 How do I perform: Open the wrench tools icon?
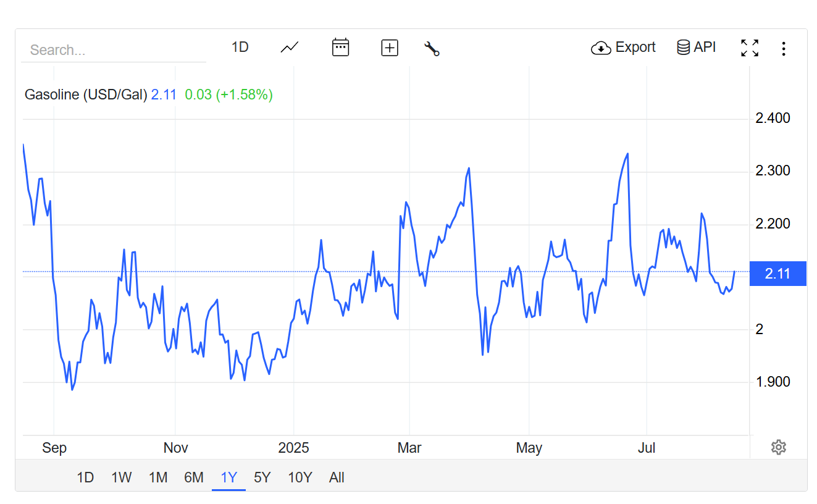click(x=432, y=48)
